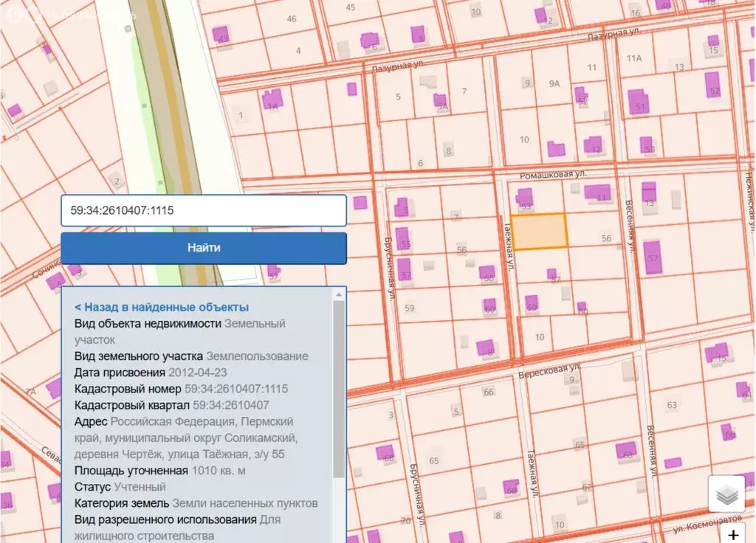Click Вид разрешенного использования label
The width and height of the screenshot is (756, 543).
[165, 520]
